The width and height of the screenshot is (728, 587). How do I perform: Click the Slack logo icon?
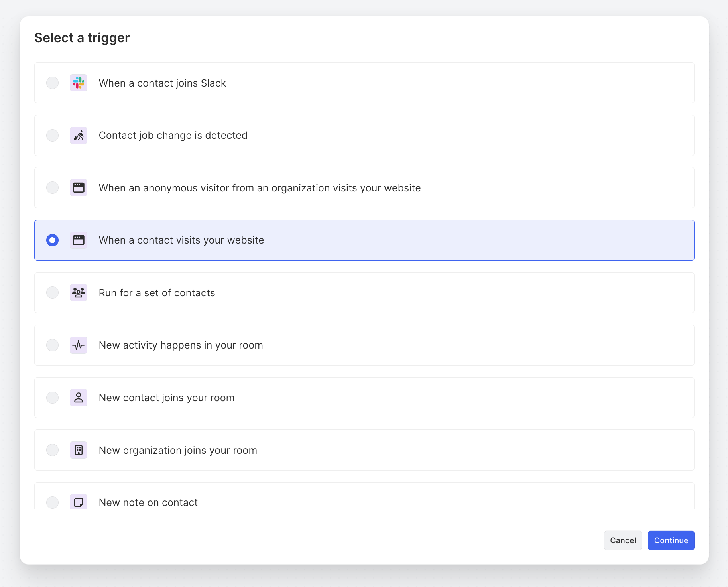coord(79,83)
